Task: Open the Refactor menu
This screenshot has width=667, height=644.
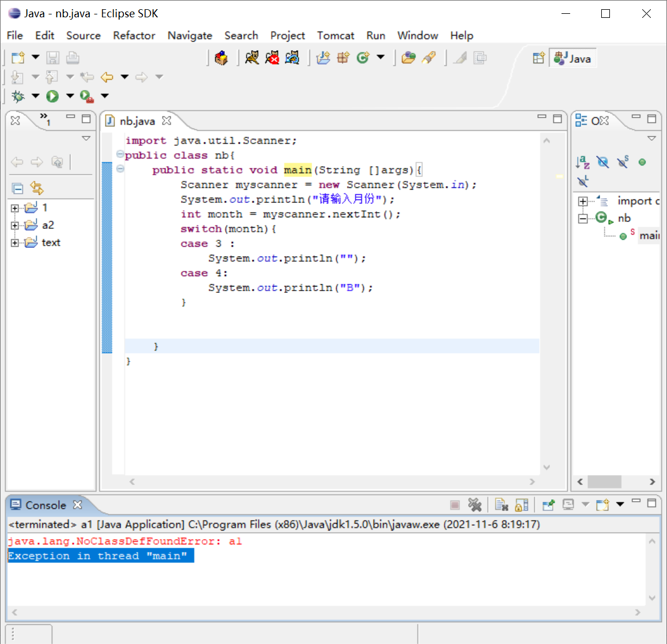Action: [x=134, y=35]
